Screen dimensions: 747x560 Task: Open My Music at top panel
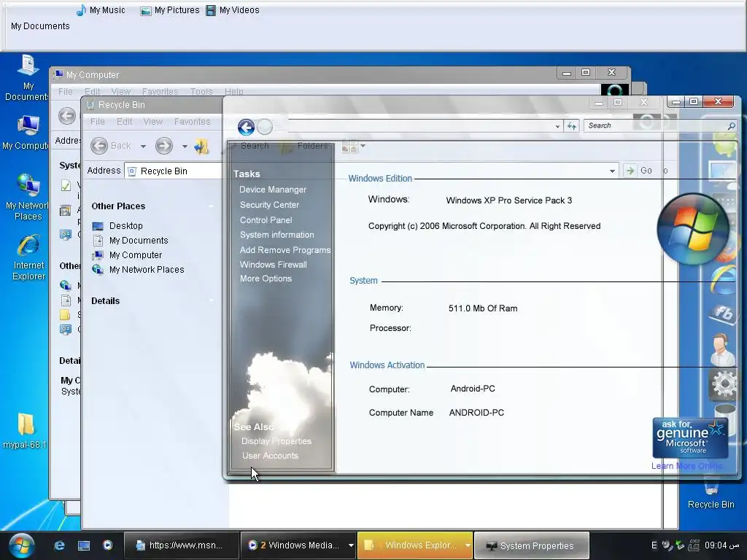(x=101, y=10)
